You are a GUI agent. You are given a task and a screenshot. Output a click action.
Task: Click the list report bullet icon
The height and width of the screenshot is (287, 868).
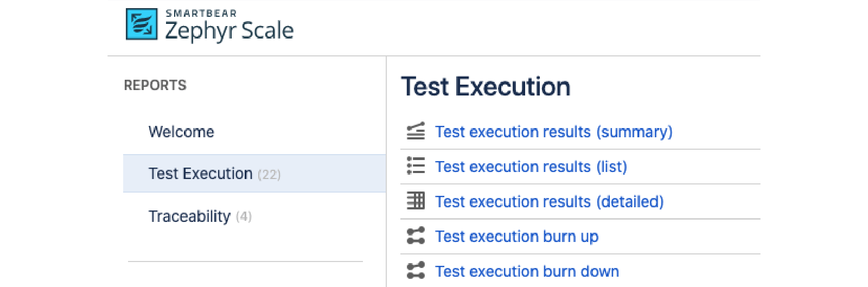point(416,166)
